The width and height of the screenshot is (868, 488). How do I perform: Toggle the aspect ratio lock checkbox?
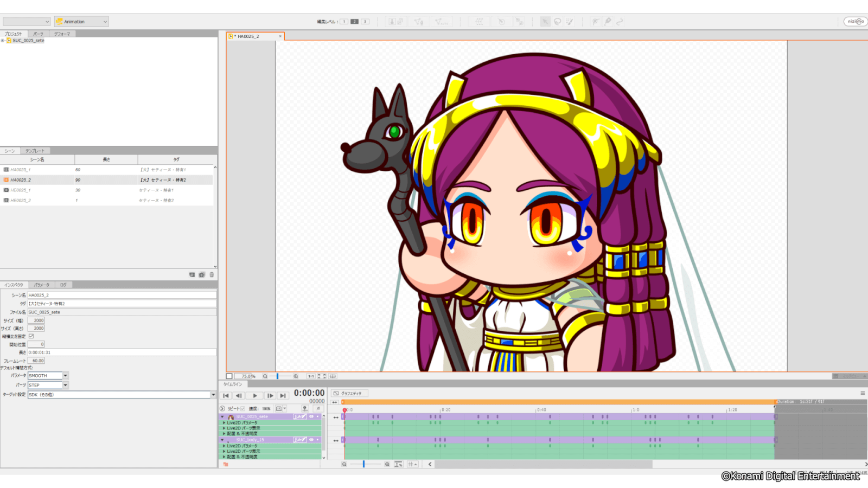click(x=31, y=336)
